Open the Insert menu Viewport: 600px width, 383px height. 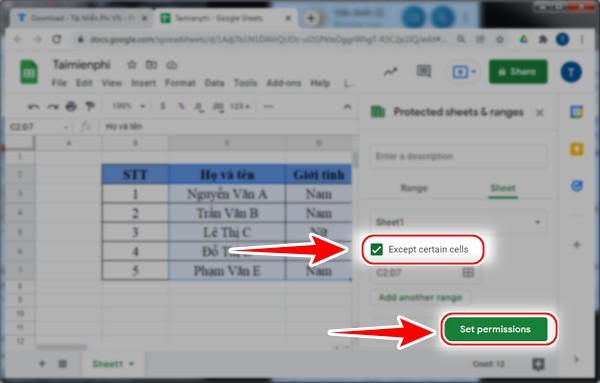(x=143, y=83)
